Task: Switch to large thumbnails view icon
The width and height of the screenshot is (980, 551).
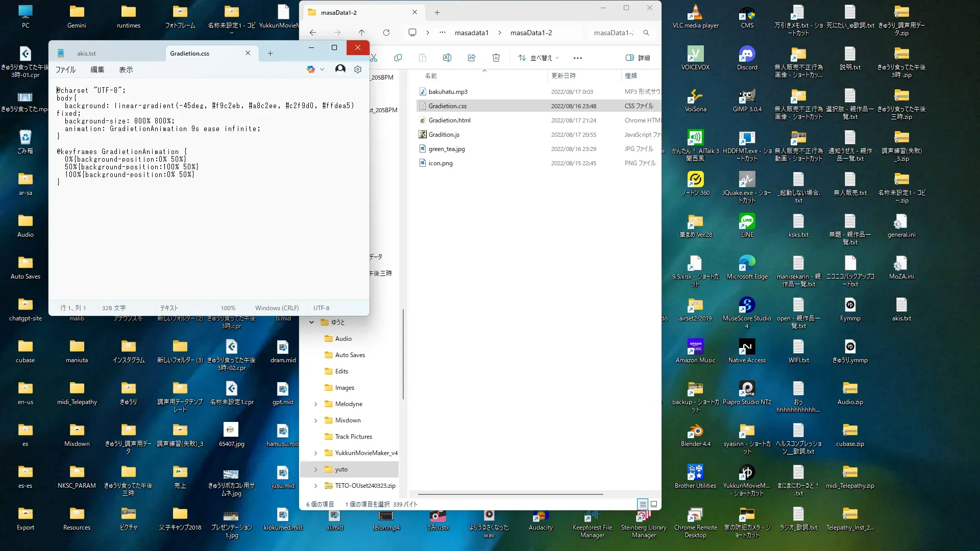Action: pyautogui.click(x=654, y=504)
